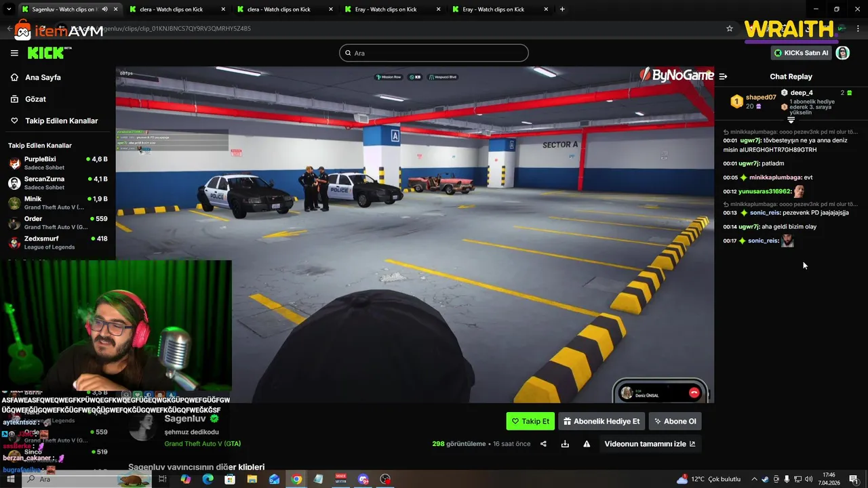Open the user profile avatar menu
868x488 pixels.
pyautogui.click(x=843, y=53)
